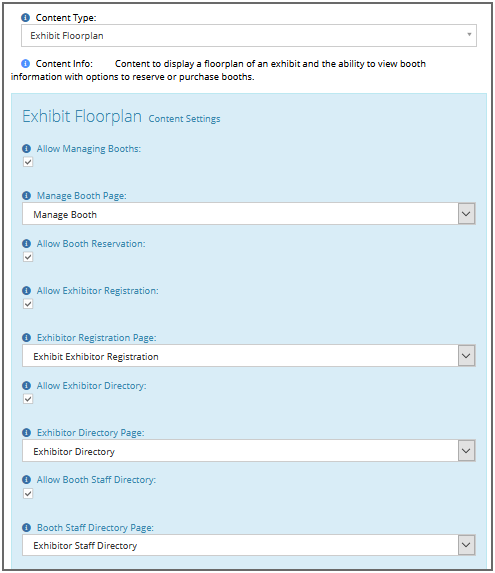Disable the Allow Exhibitor Registration checkbox
The width and height of the screenshot is (495, 573).
point(28,304)
